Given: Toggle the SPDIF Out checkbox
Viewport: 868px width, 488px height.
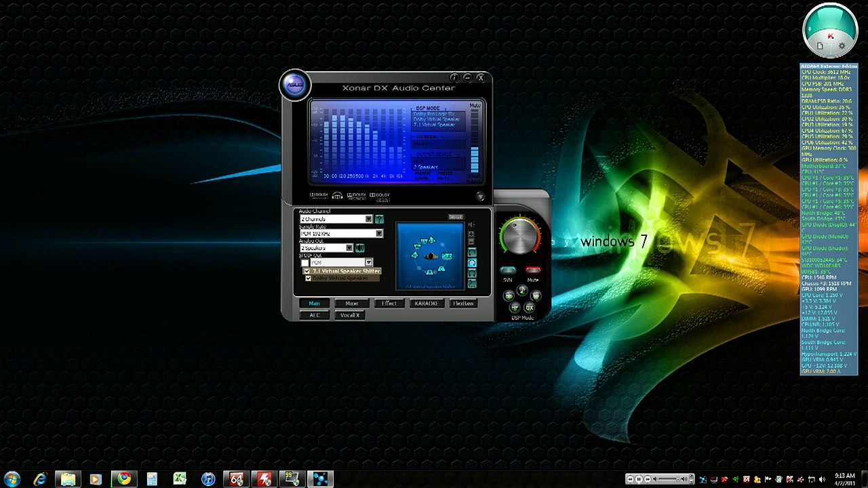Looking at the screenshot, I should [x=304, y=262].
